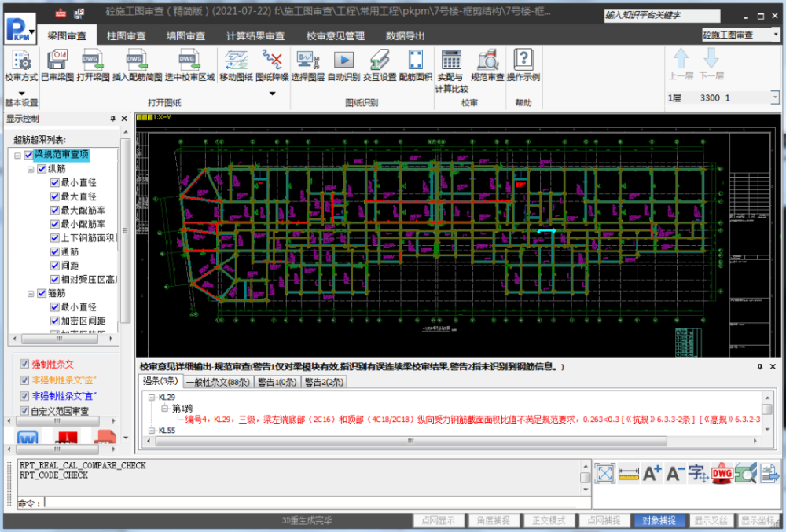Collapse the KL29 result node

coord(152,398)
